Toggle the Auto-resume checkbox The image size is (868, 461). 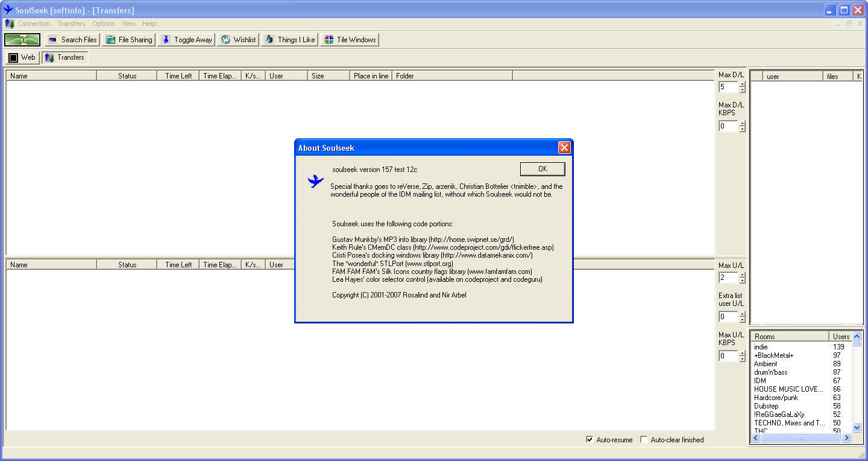click(590, 440)
